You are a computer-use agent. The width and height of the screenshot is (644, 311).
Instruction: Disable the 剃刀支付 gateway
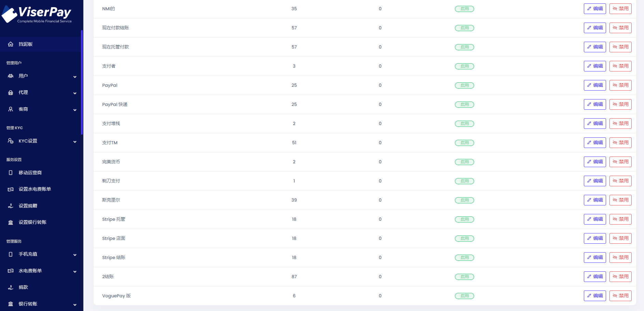620,181
